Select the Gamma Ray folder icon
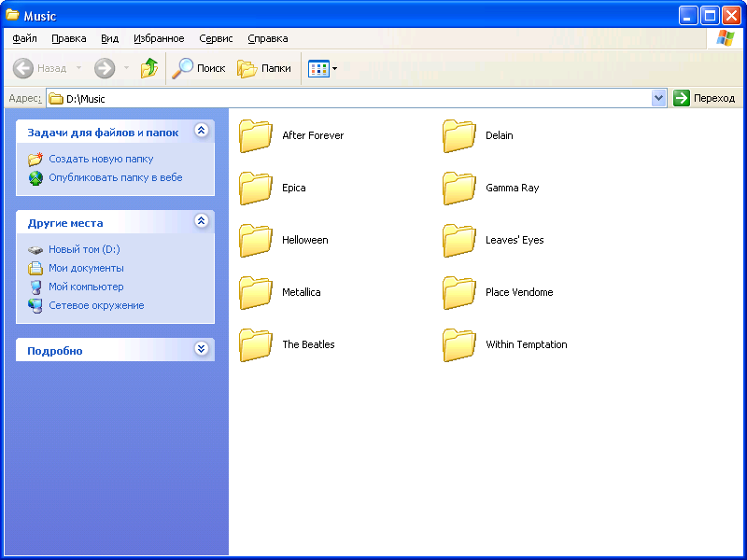 pos(458,188)
